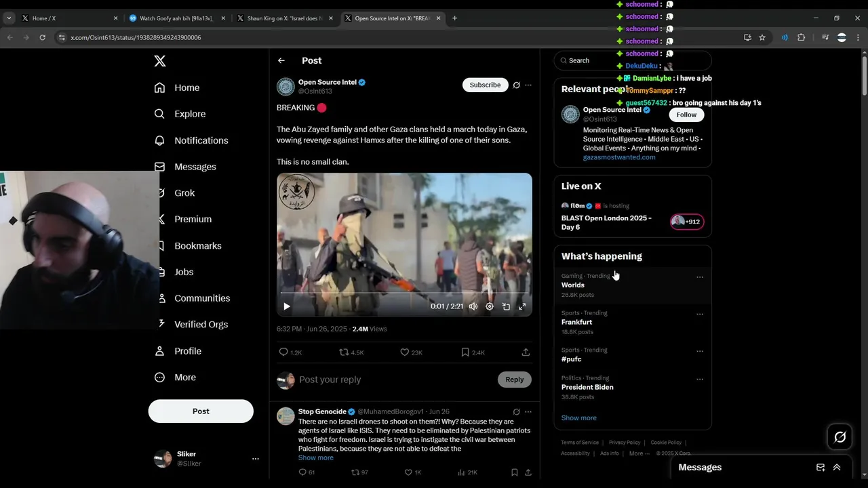Play the video in the post
868x488 pixels.
point(287,306)
